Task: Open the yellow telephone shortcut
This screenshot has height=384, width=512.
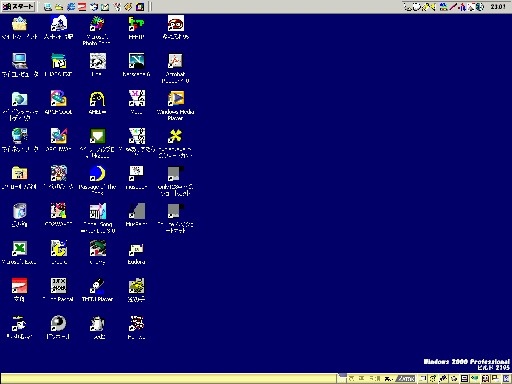Action: click(137, 286)
